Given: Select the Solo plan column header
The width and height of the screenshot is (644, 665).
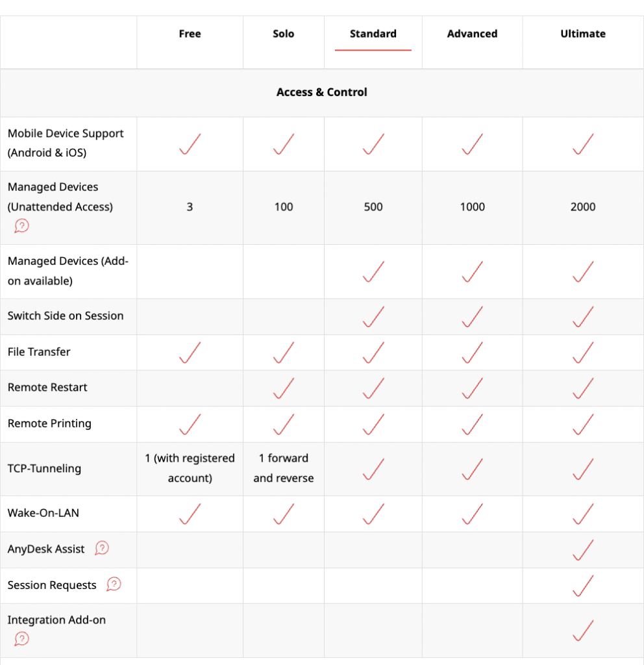Looking at the screenshot, I should pyautogui.click(x=283, y=34).
